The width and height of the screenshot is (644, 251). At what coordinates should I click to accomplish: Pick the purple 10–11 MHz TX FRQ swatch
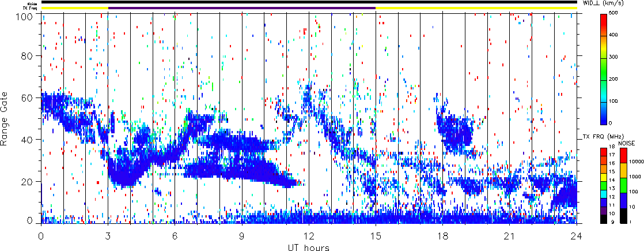[x=604, y=209]
